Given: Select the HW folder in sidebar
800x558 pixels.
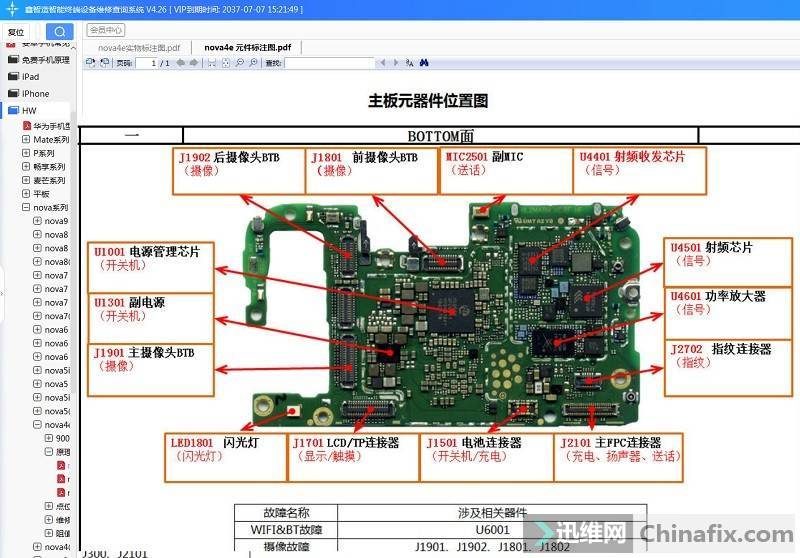Looking at the screenshot, I should (x=22, y=111).
